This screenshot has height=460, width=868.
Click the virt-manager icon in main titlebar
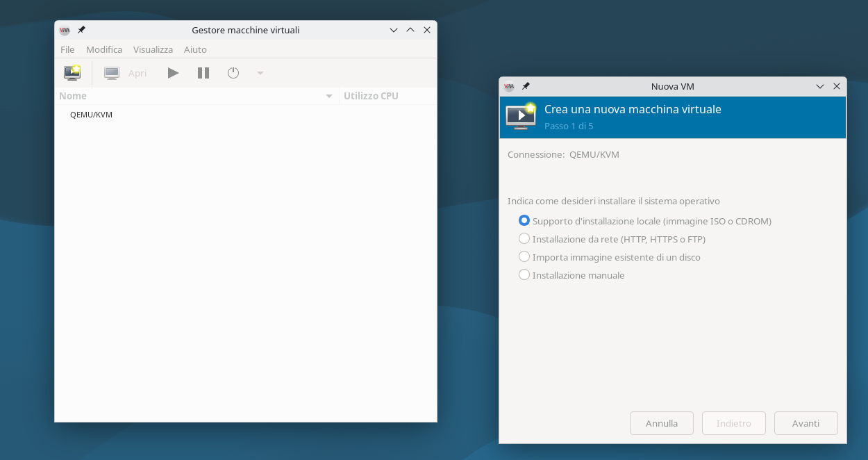pyautogui.click(x=65, y=30)
